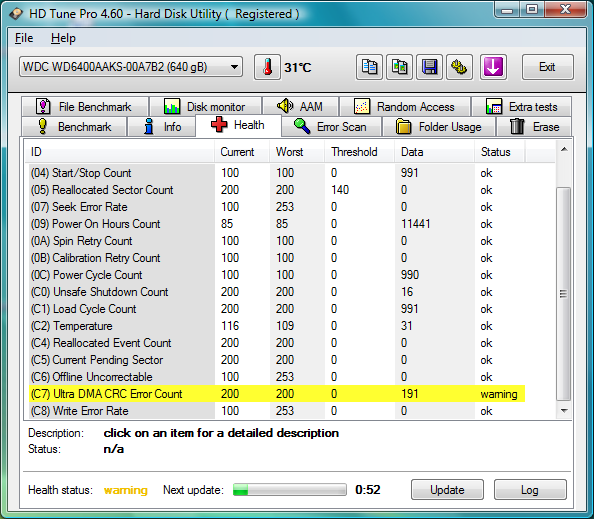Select the highlighted (C7) Ultra DMA CRC Error Count row

[277, 394]
